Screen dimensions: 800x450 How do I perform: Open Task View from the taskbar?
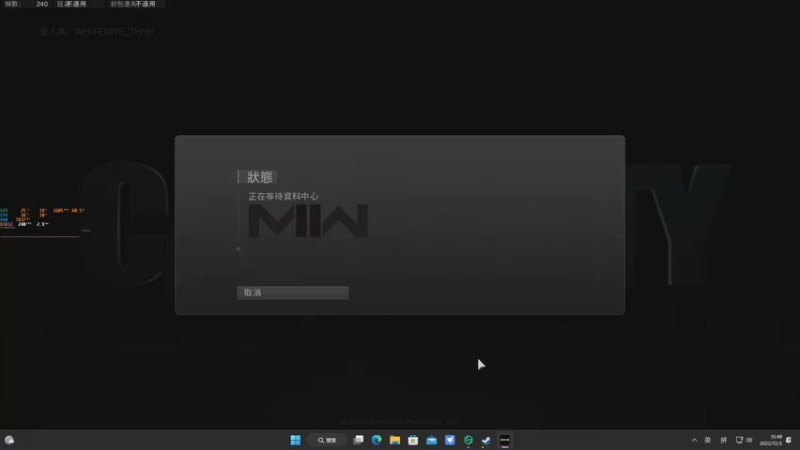pos(358,440)
